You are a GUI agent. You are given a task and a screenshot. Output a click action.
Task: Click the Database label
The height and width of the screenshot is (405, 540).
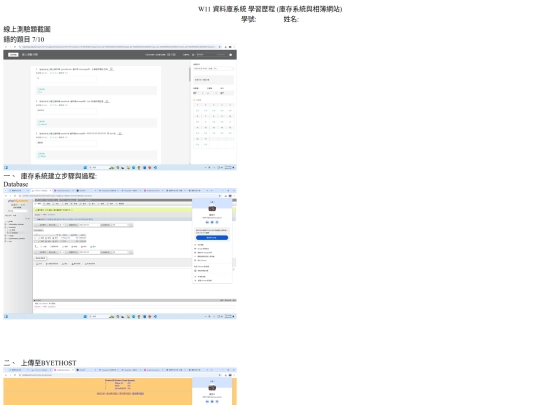point(16,184)
